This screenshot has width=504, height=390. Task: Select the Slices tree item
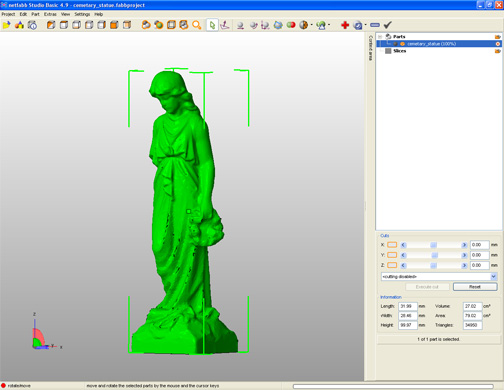(399, 51)
